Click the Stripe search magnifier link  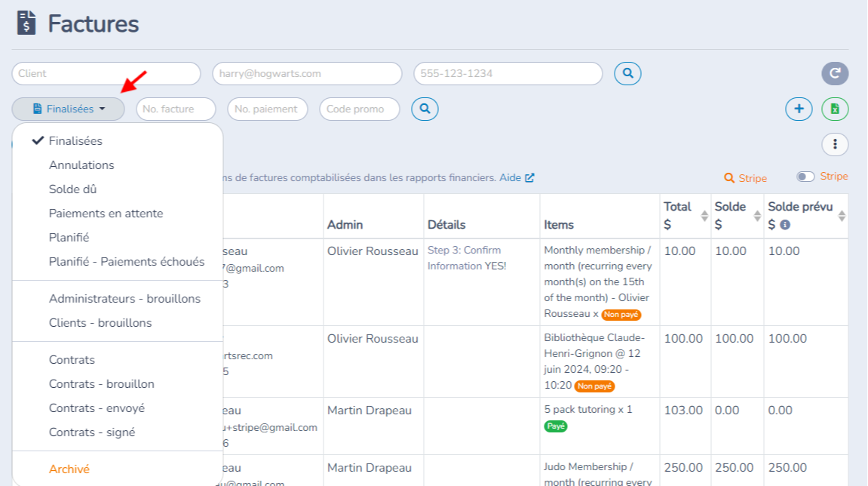[x=745, y=178]
